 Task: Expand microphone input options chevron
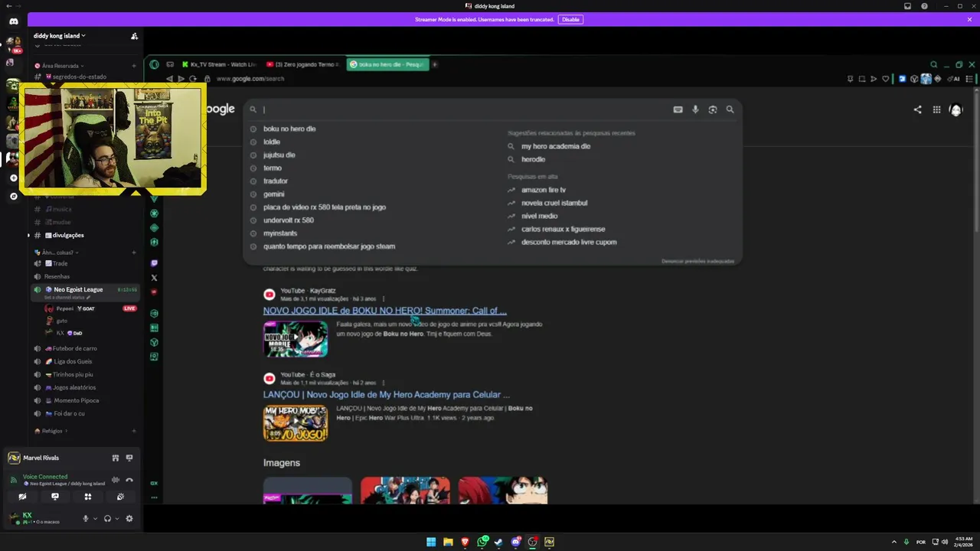95,519
